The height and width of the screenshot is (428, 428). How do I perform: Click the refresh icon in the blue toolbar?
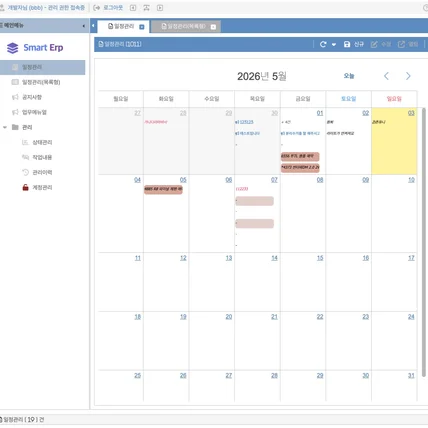[x=323, y=44]
